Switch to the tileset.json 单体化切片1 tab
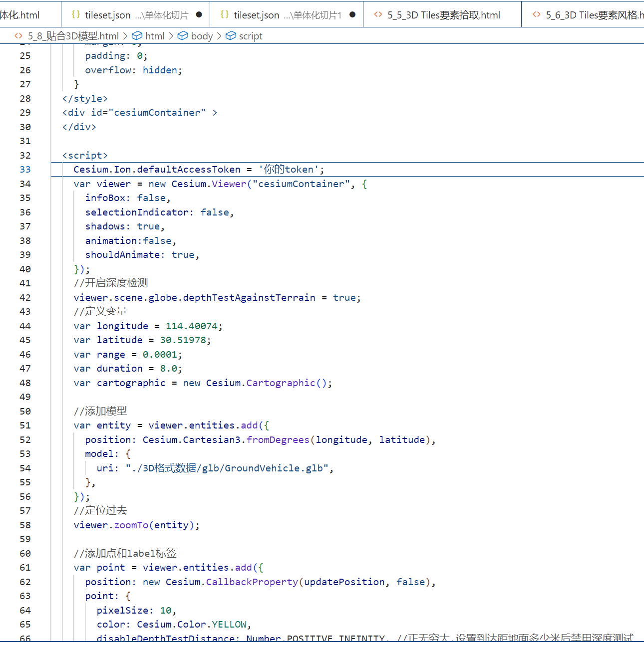 [287, 15]
